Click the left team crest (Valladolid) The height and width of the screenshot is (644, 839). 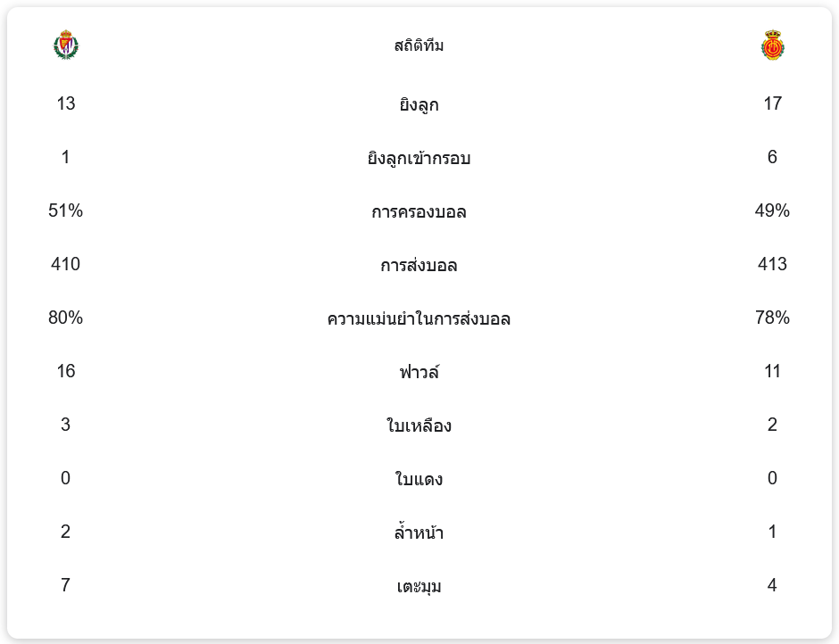[65, 45]
